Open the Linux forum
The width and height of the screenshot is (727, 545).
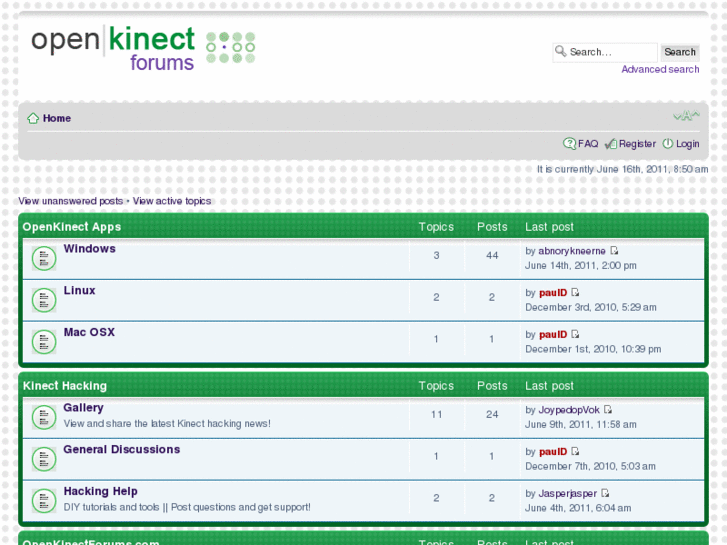pos(79,290)
